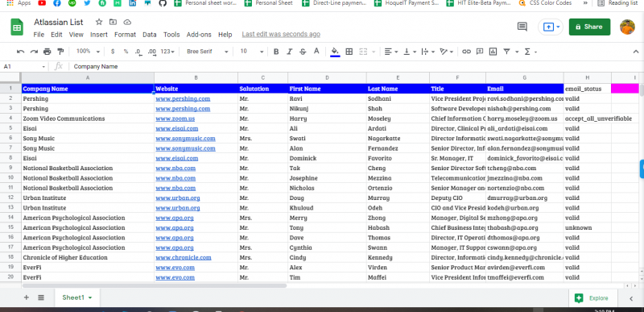Format as percent

pos(126,52)
